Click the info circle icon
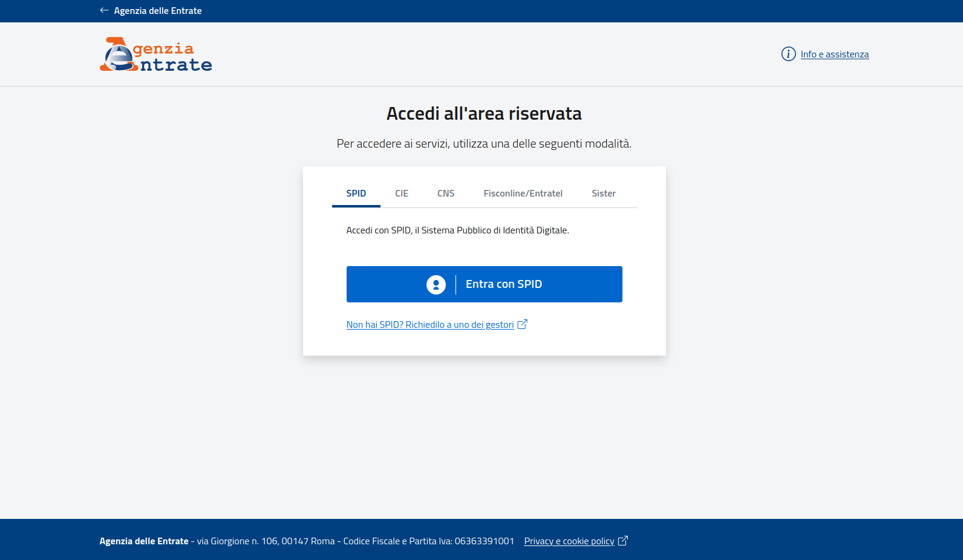Screen dimensions: 963x560 click(788, 54)
